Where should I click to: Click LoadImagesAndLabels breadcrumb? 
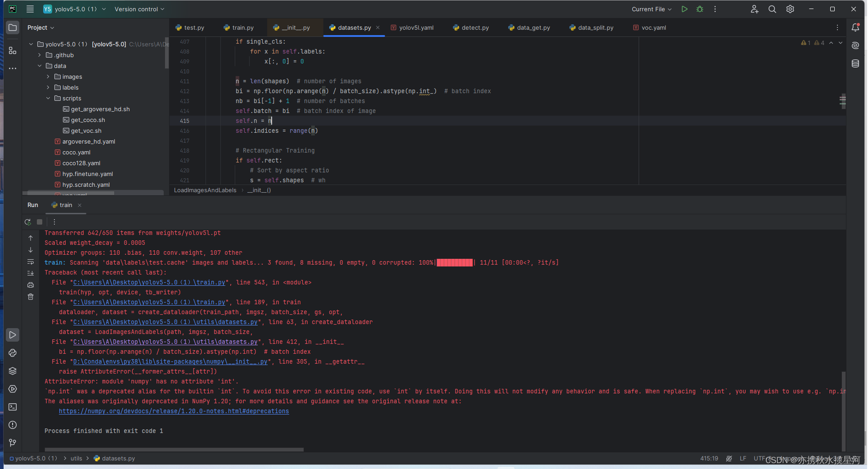click(x=205, y=190)
